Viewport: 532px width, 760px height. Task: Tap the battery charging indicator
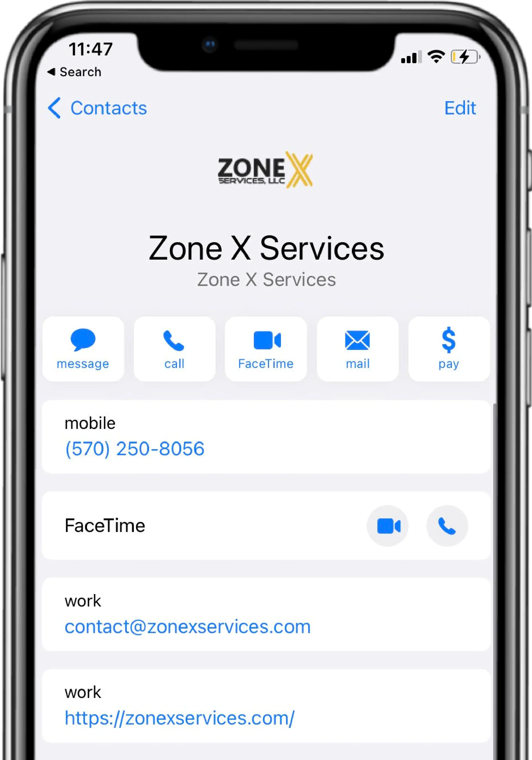[462, 55]
